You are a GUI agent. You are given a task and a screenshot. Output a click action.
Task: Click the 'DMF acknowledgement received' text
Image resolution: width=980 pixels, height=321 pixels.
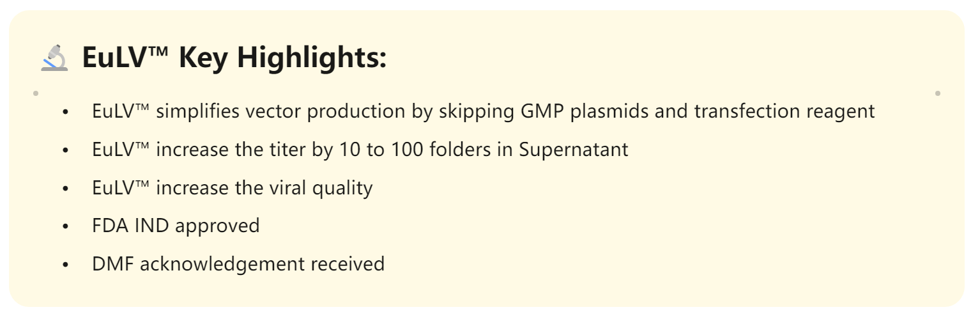coord(238,263)
